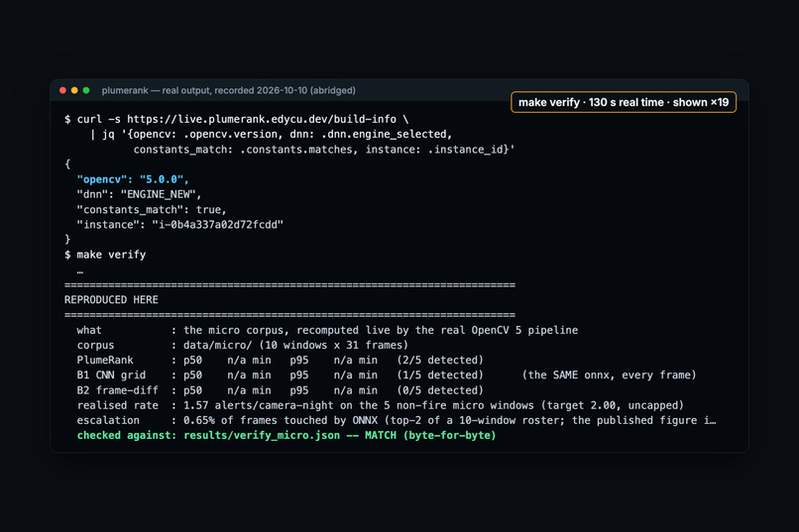Click the '$ make verify' command
The image size is (799, 532).
[x=105, y=255]
